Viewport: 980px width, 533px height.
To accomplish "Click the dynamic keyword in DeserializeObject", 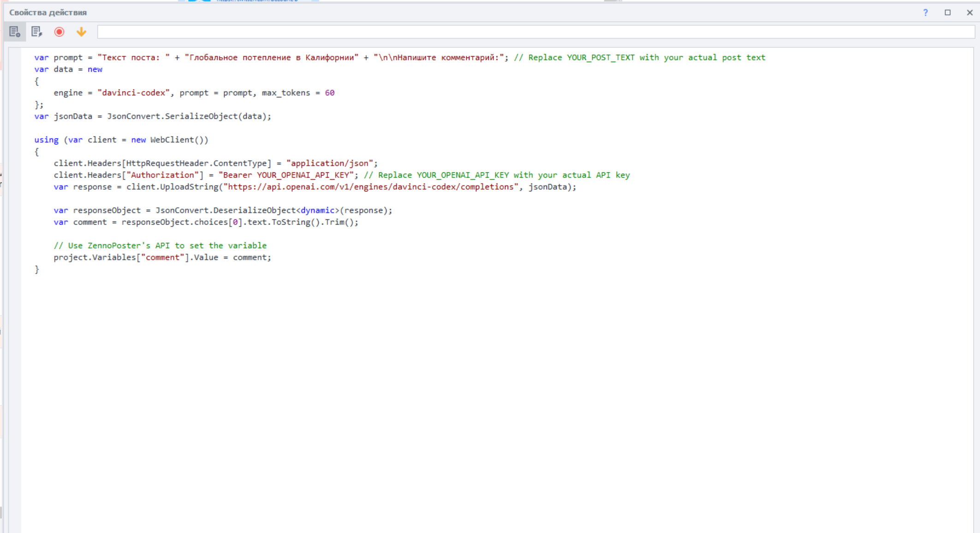I will coord(317,210).
